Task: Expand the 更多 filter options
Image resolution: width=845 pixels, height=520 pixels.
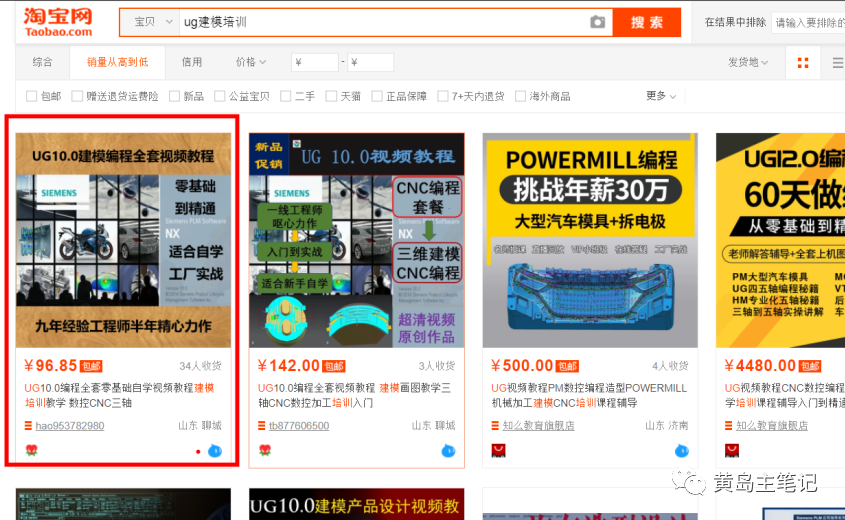Action: (661, 96)
